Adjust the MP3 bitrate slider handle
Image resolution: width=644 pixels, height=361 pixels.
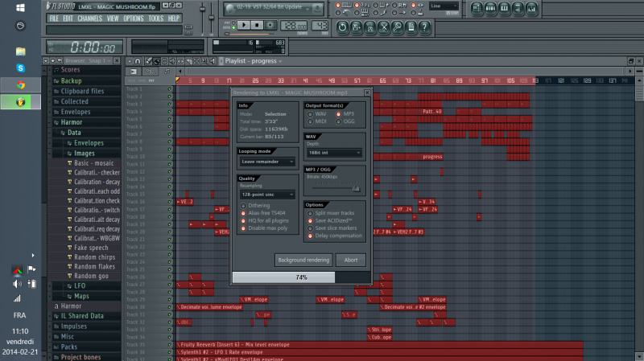(356, 188)
